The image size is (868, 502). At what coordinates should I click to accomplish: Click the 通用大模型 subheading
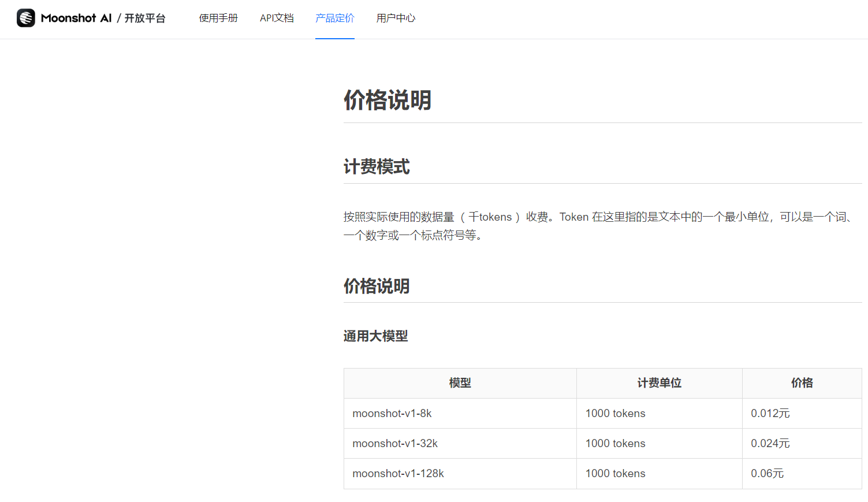click(375, 336)
